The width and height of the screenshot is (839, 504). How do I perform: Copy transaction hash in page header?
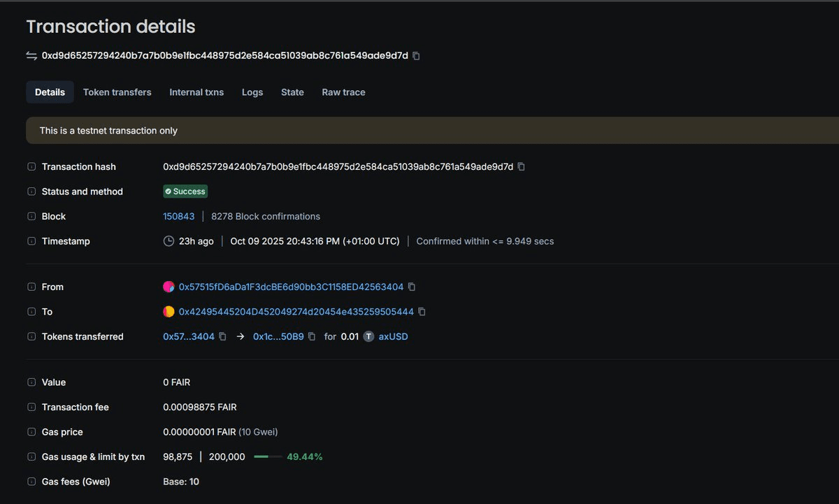click(x=417, y=56)
